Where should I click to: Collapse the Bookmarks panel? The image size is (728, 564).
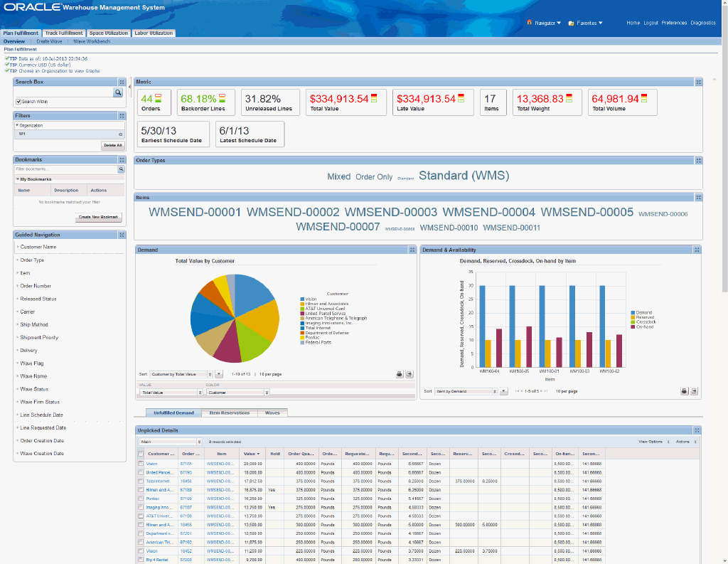(x=122, y=160)
